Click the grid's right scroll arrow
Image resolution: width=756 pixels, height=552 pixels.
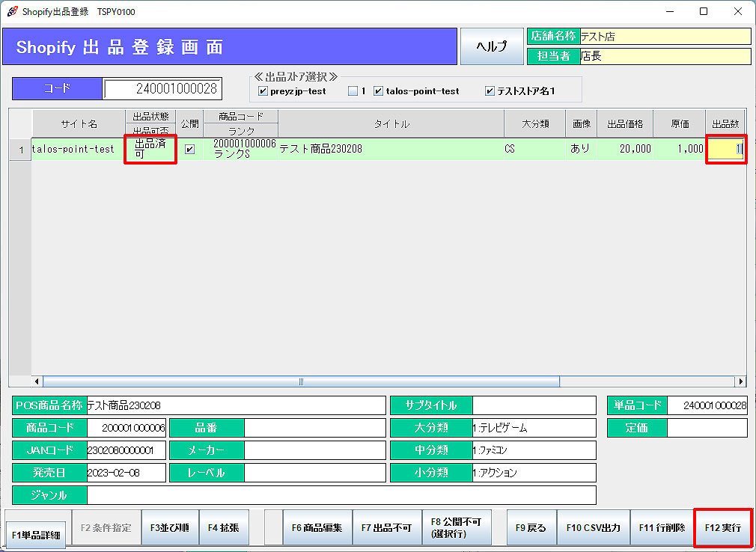741,381
